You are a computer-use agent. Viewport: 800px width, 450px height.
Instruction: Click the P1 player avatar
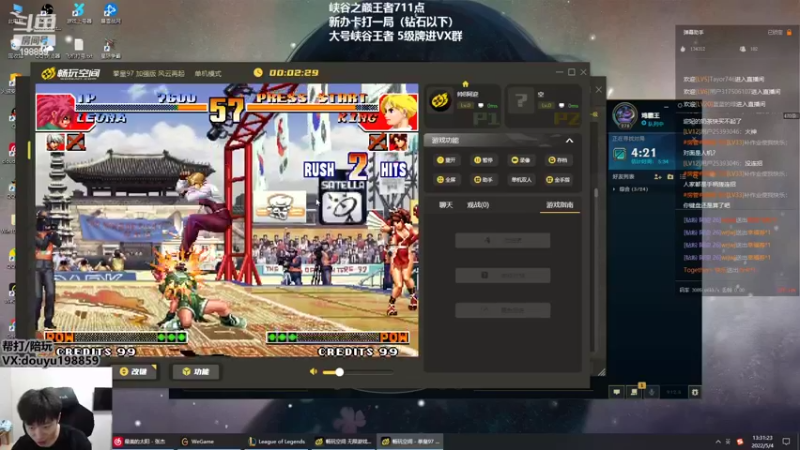point(439,101)
